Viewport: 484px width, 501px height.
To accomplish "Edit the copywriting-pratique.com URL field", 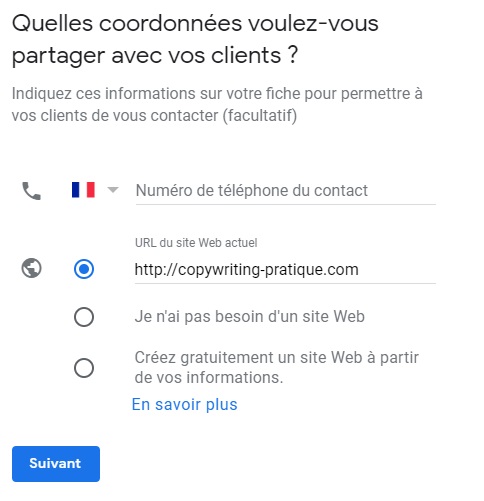I will pyautogui.click(x=285, y=270).
